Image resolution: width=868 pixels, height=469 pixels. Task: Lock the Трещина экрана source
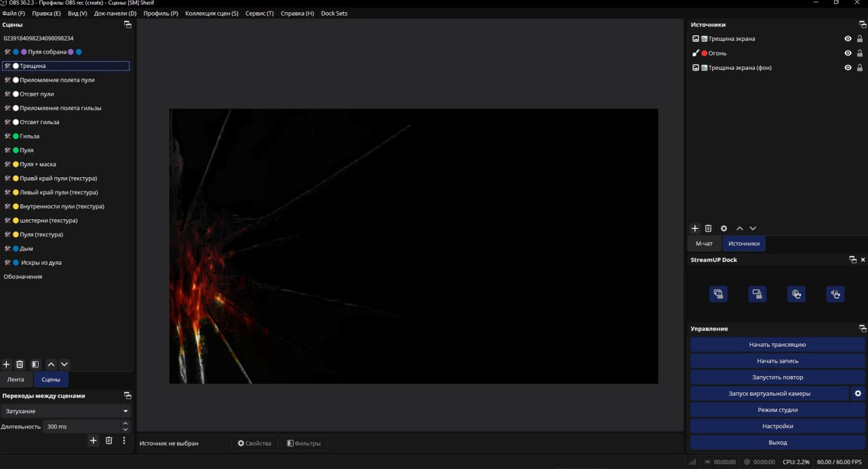click(860, 39)
